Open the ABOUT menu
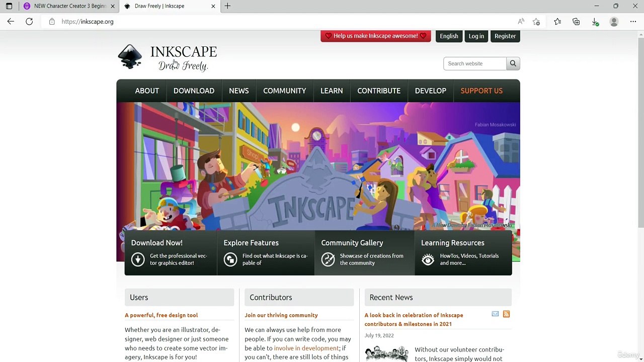 point(147,91)
